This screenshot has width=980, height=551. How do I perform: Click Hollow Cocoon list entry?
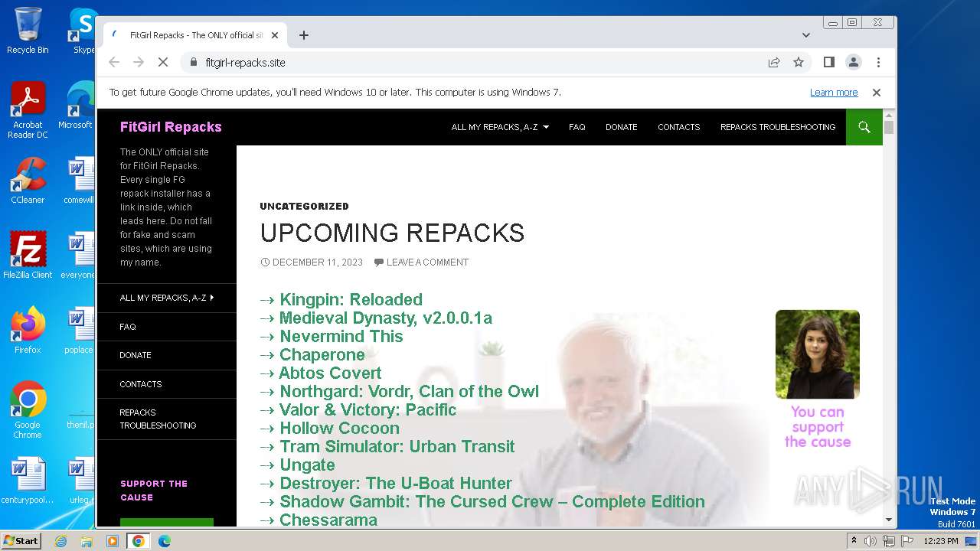coord(340,428)
